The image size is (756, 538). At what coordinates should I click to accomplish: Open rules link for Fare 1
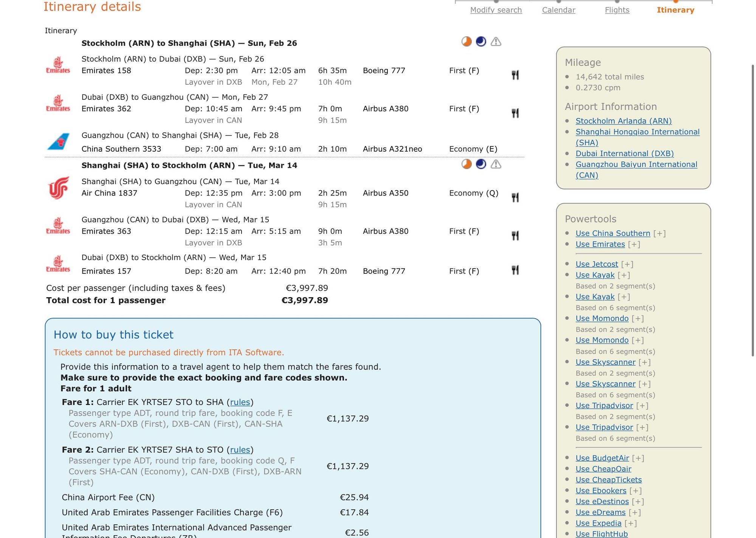coord(240,402)
